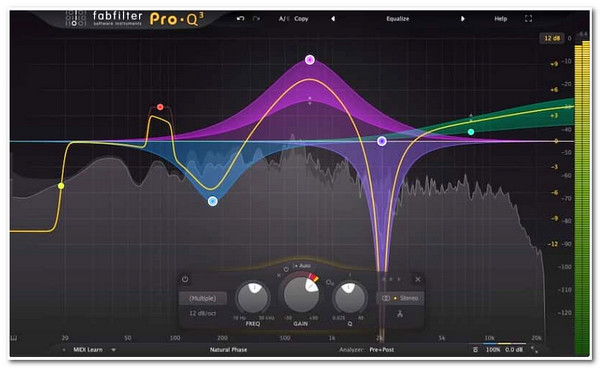Toggle the gain-Q interaction icon
The image size is (600, 368).
click(x=329, y=282)
